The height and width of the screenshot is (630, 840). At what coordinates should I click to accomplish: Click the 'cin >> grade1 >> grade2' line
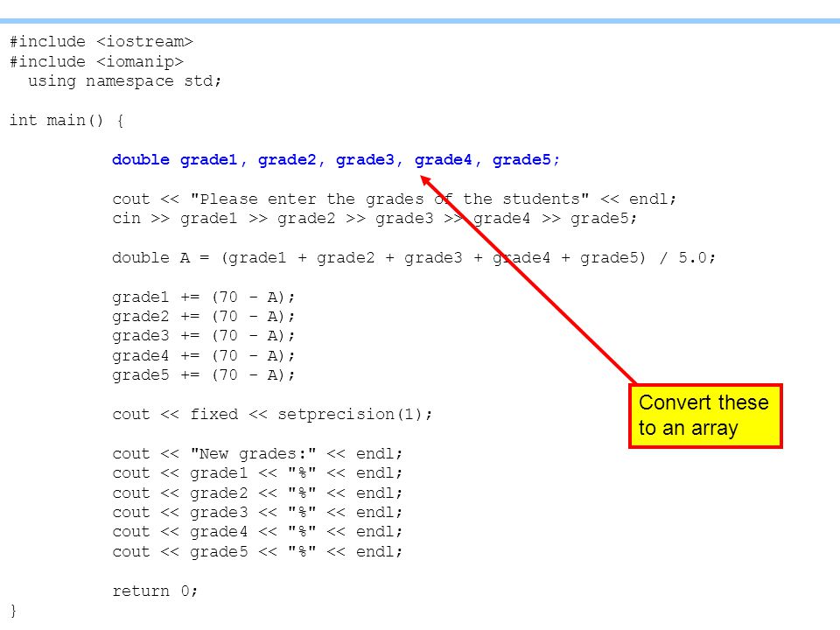pos(374,219)
